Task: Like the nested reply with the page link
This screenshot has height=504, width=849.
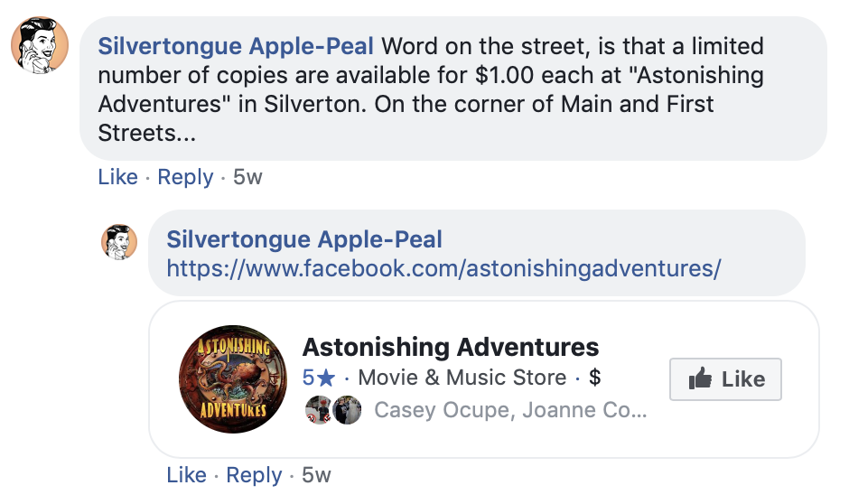Action: tap(186, 475)
